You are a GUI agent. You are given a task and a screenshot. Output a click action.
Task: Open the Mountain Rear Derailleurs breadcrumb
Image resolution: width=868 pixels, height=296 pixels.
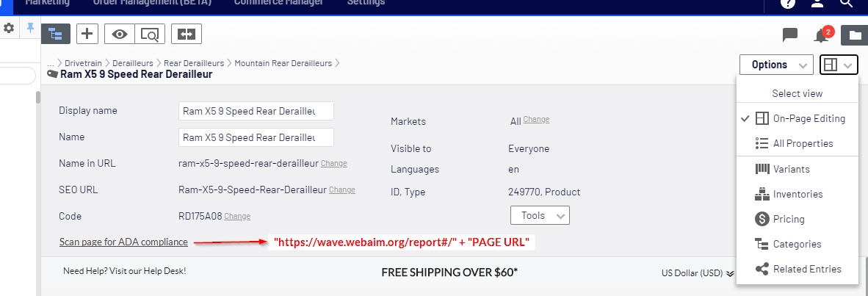283,63
